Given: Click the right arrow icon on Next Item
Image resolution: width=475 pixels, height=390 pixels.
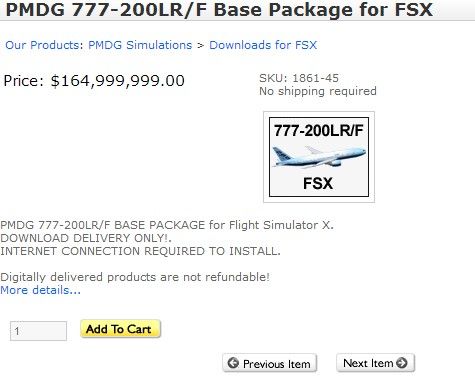Looking at the screenshot, I should 402,363.
